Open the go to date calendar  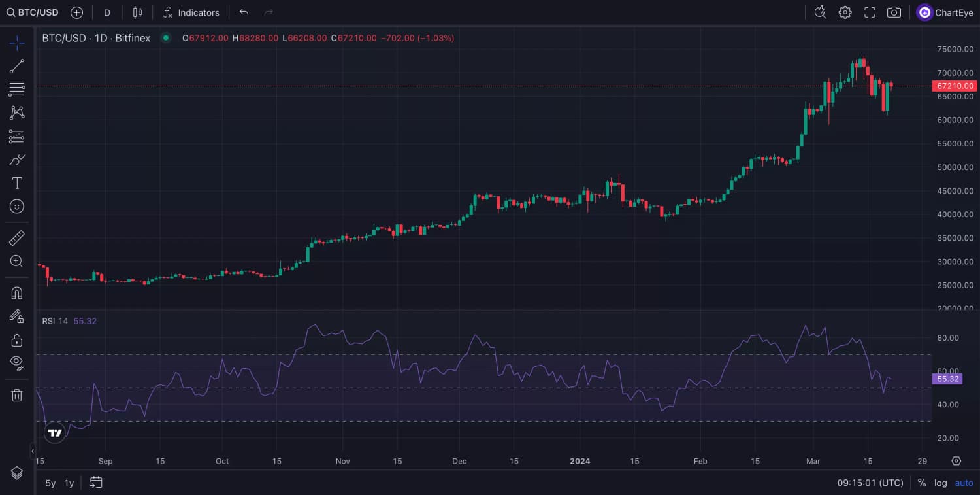(96, 483)
